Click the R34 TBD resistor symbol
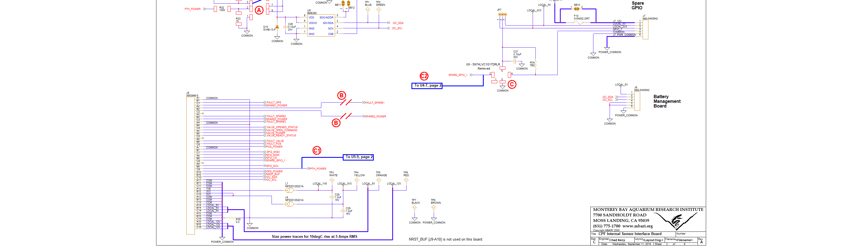Screen dimensions: 868x251 [535, 65]
